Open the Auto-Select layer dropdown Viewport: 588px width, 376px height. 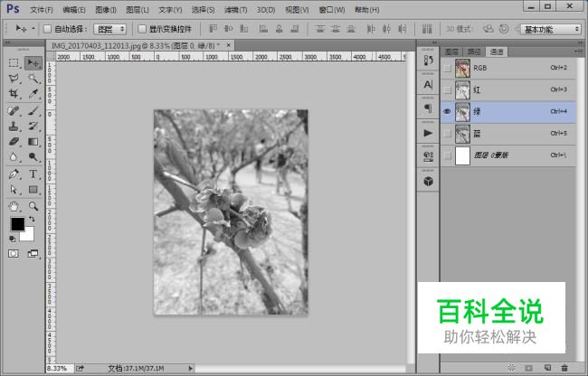coord(109,29)
